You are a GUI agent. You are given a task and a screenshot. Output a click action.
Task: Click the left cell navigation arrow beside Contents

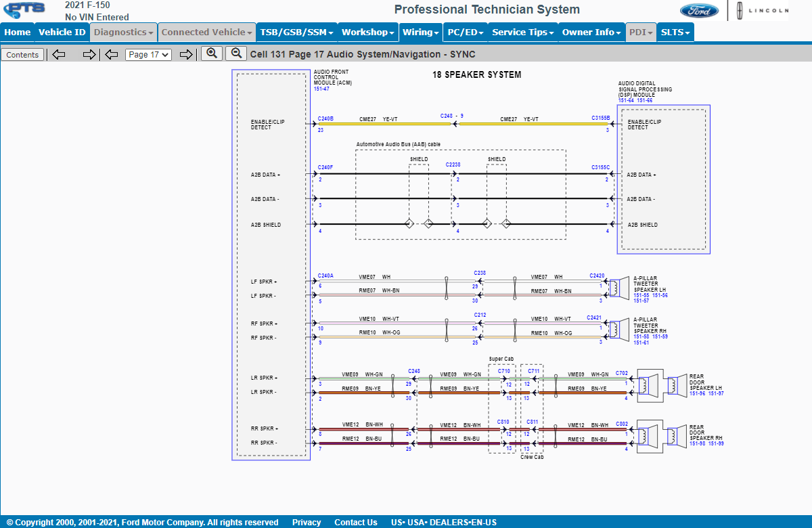coord(58,54)
